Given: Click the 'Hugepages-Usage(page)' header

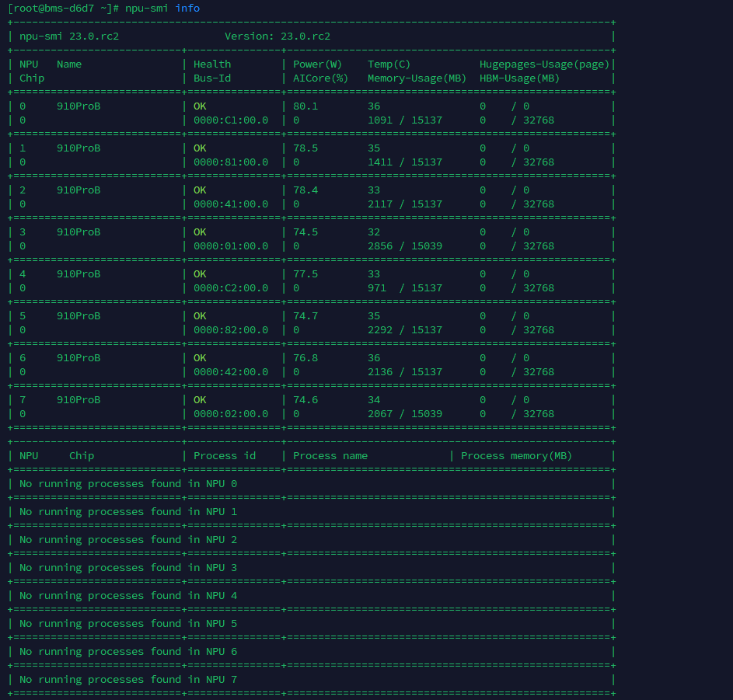Looking at the screenshot, I should tap(545, 64).
